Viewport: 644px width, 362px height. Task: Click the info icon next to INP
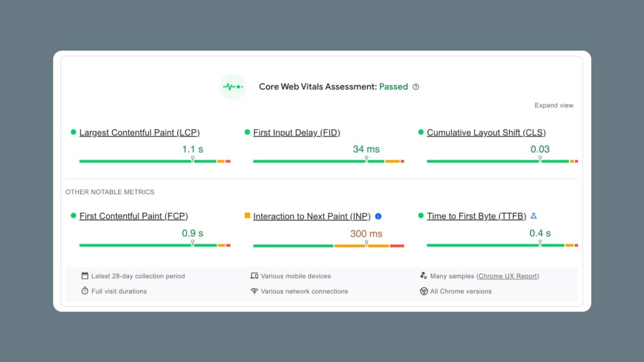378,216
